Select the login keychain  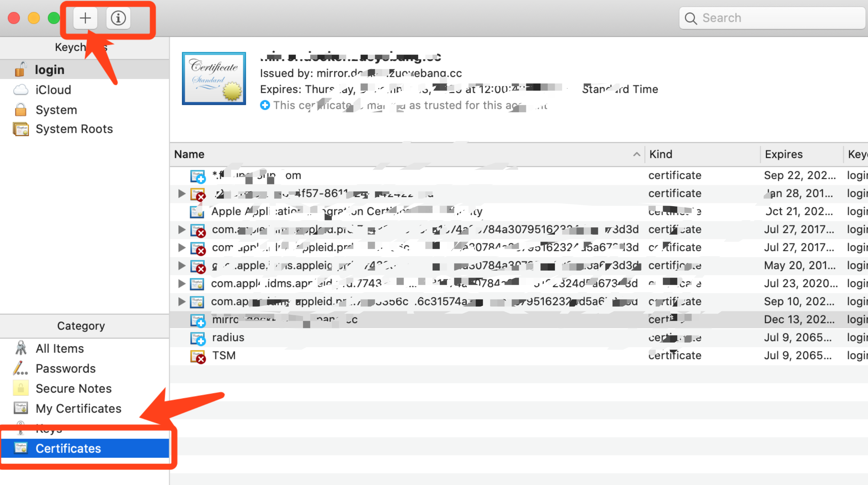click(x=85, y=69)
